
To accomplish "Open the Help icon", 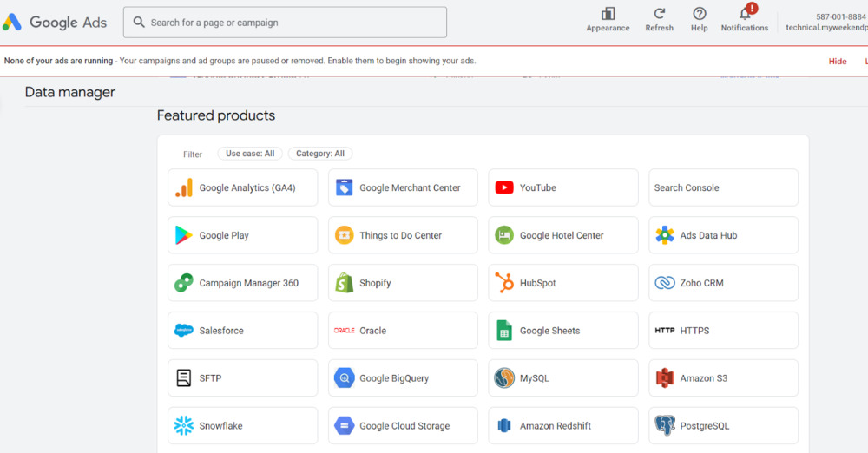I will pyautogui.click(x=700, y=14).
